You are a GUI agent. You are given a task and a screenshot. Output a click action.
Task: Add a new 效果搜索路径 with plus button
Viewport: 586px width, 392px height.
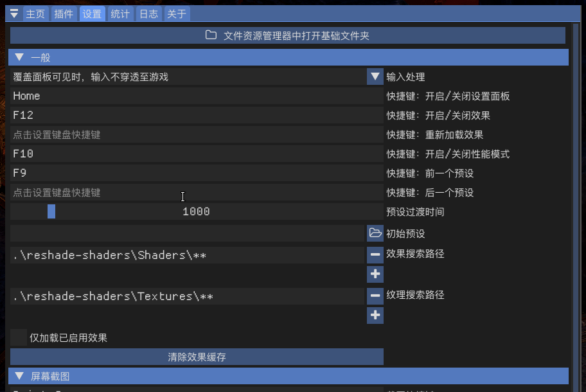point(375,274)
